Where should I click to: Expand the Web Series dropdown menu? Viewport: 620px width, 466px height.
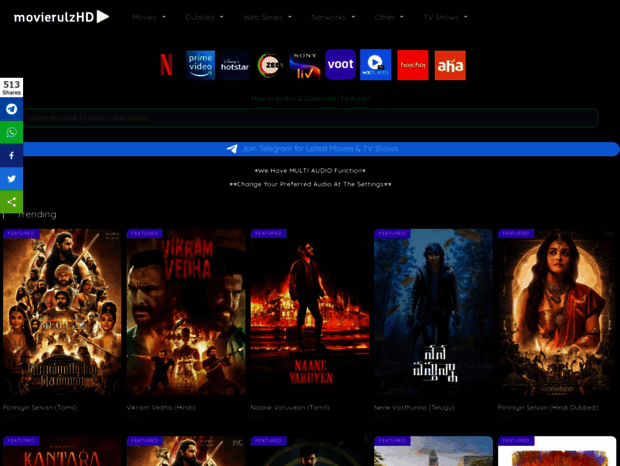267,17
